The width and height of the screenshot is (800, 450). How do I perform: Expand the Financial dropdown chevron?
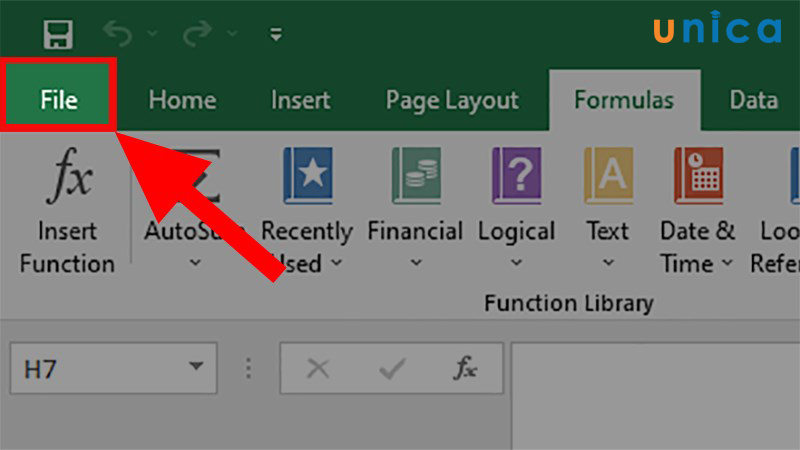point(416,263)
